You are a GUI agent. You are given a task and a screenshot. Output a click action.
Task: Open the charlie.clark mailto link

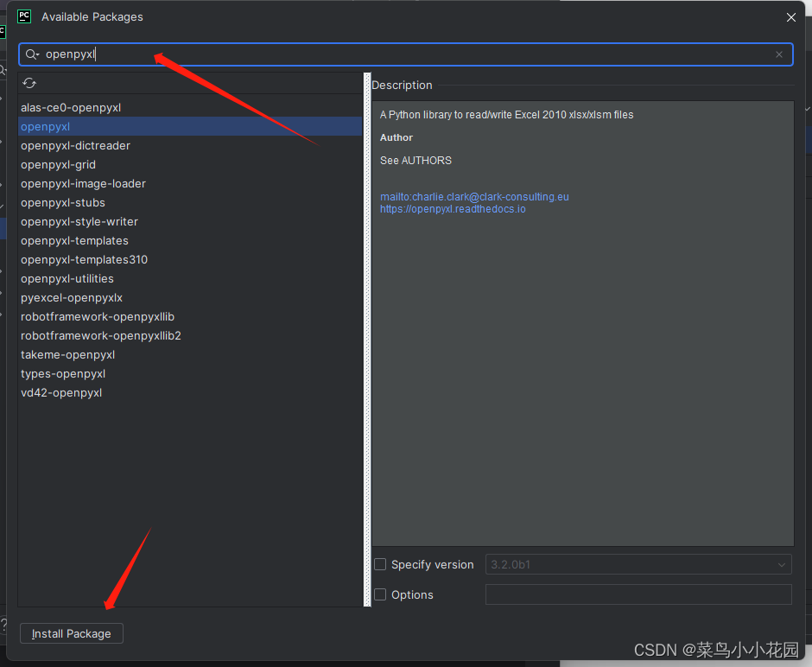coord(474,197)
